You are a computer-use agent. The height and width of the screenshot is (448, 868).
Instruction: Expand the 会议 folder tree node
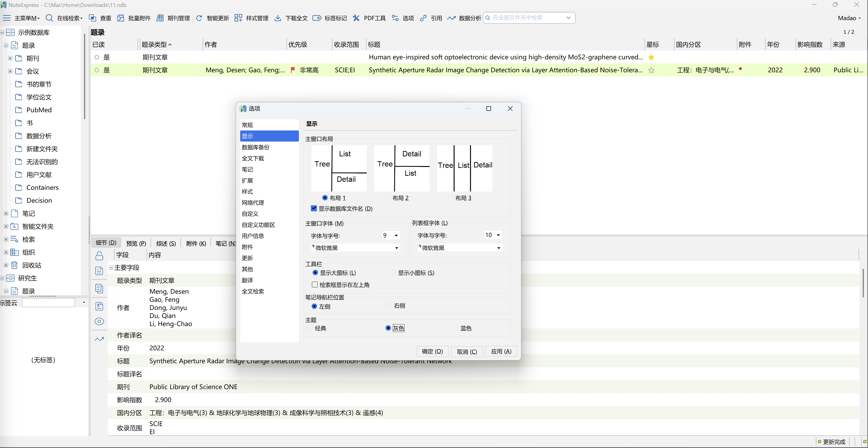10,71
